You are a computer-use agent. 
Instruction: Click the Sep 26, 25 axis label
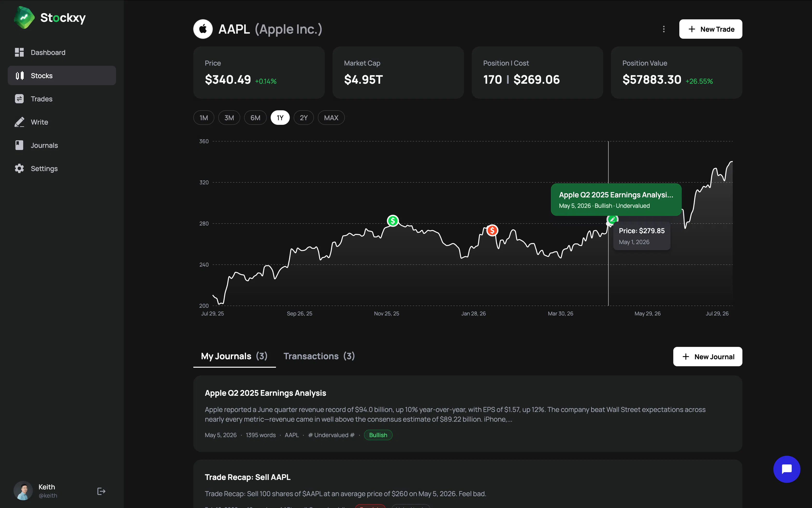[299, 314]
